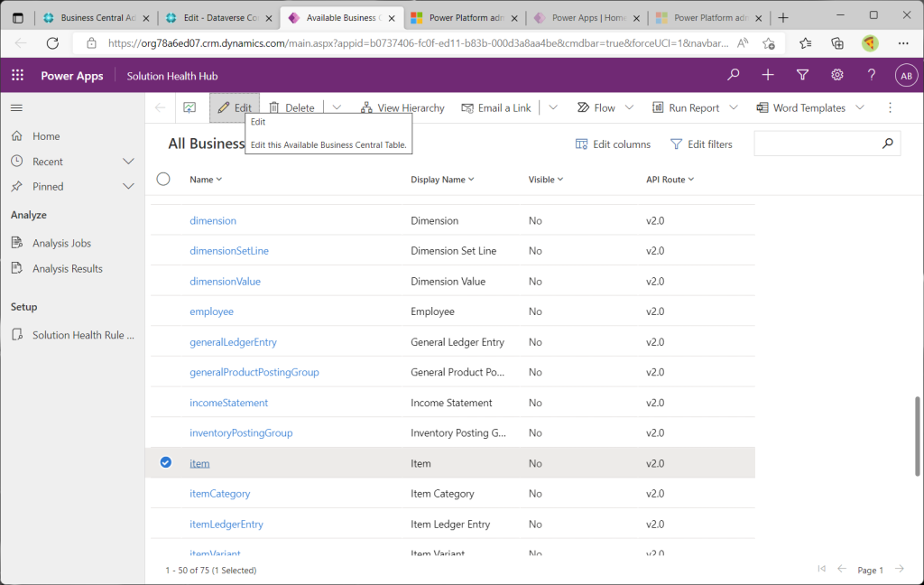Open the generalLedgerEntry record link
Image resolution: width=924 pixels, height=585 pixels.
tap(234, 342)
